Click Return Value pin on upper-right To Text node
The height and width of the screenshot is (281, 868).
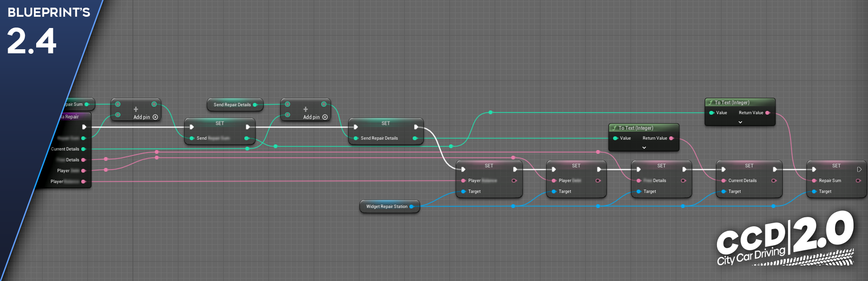tap(767, 113)
